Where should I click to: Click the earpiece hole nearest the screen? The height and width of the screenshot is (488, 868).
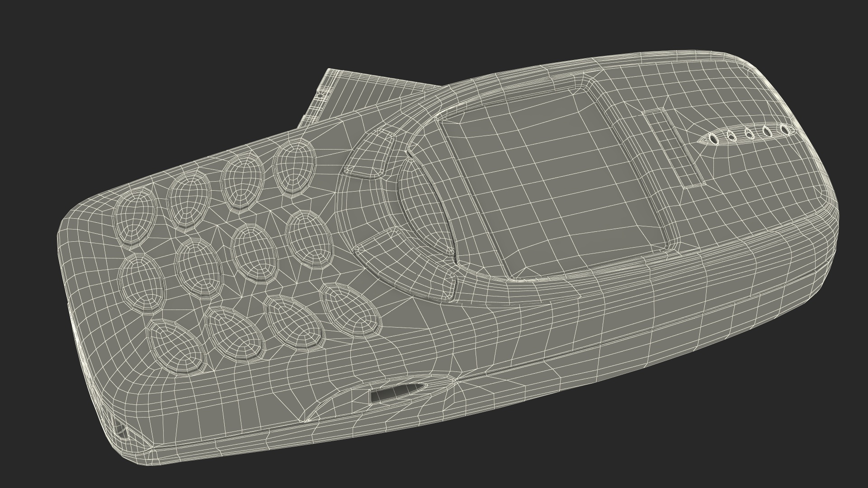click(x=713, y=139)
